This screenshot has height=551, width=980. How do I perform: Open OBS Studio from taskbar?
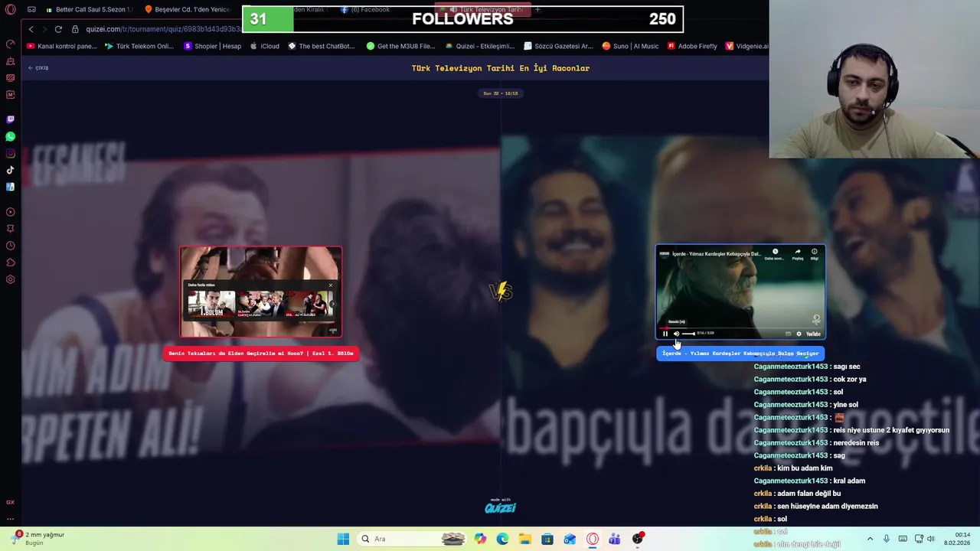coord(637,539)
